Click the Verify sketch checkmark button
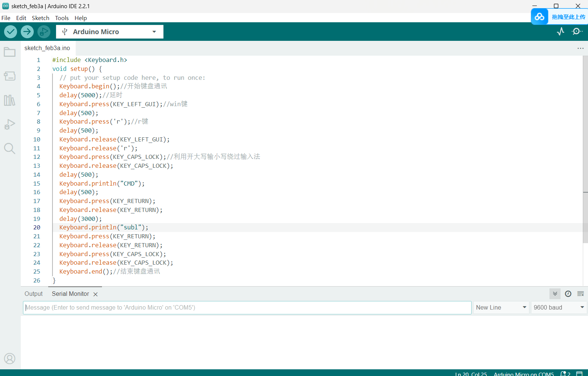This screenshot has width=588, height=376. (10, 32)
